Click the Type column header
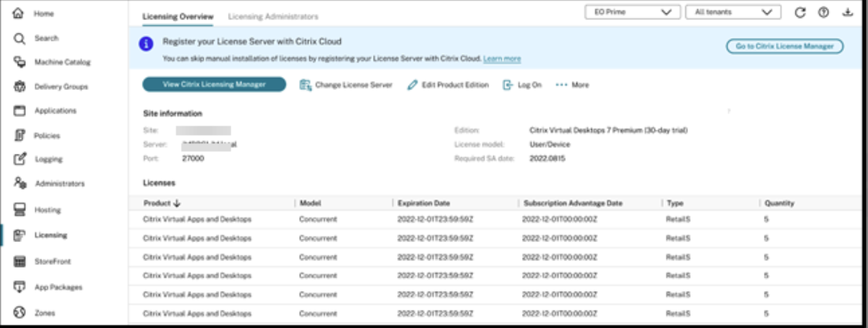This screenshot has width=868, height=328. coord(675,203)
